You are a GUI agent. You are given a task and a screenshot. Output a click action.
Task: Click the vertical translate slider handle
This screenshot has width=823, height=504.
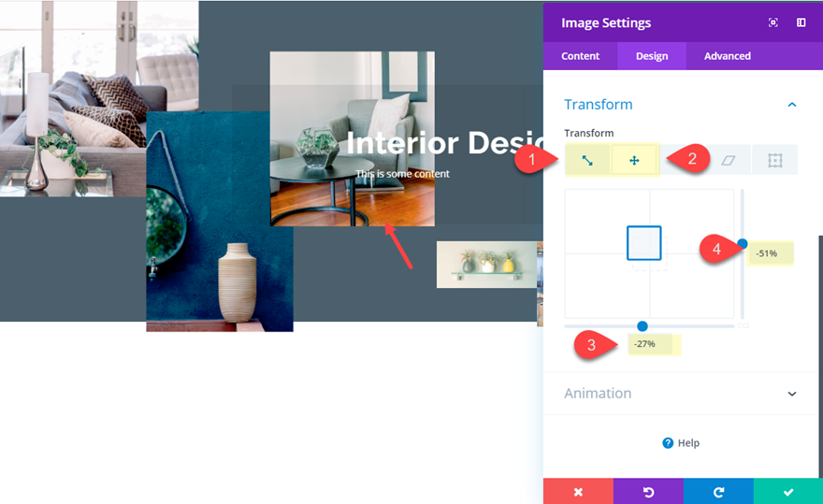743,244
